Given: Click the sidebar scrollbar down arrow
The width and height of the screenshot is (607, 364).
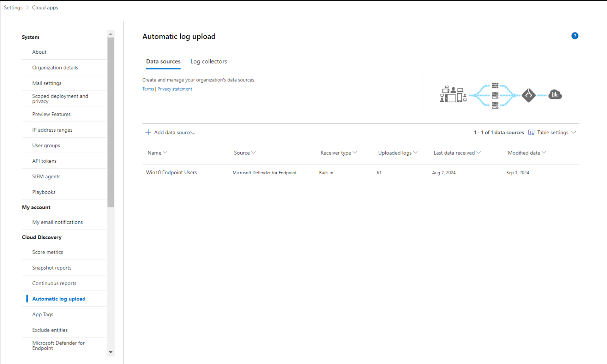Looking at the screenshot, I should click(x=110, y=352).
